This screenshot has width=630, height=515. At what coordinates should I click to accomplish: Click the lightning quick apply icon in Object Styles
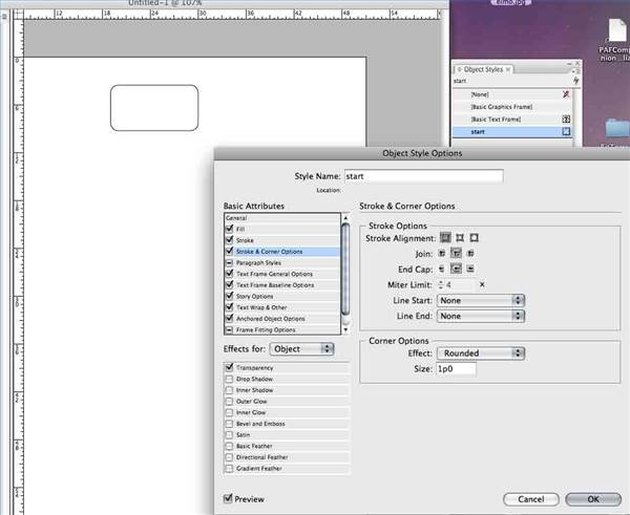coord(576,81)
